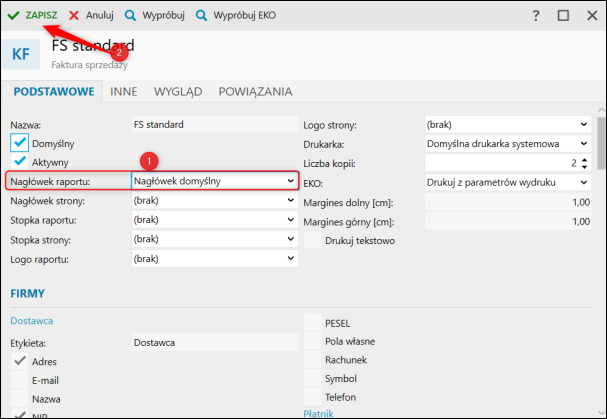Screen dimensions: 607x419
Task: Click the Płatnik section link
Action: pyautogui.click(x=318, y=414)
